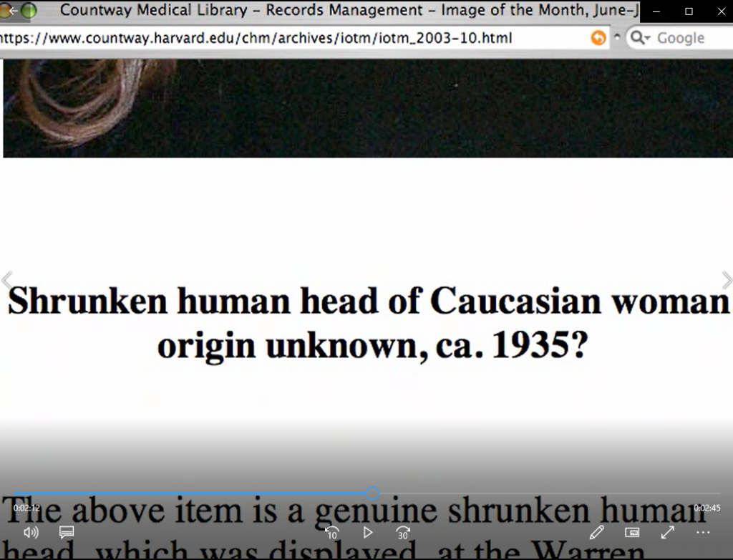Skip back 10 seconds
This screenshot has width=733, height=560.
pos(332,532)
